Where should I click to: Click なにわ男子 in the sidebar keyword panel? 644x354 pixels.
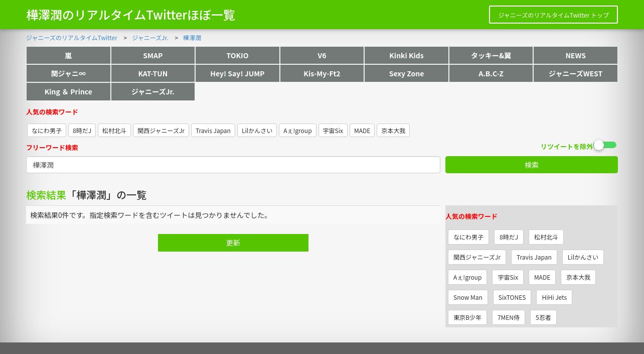(468, 237)
